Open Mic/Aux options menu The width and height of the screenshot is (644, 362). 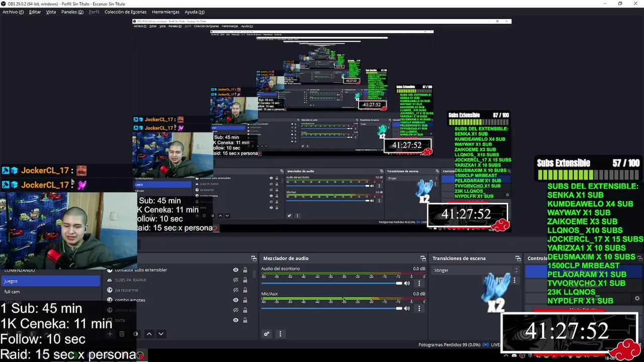[x=419, y=309]
